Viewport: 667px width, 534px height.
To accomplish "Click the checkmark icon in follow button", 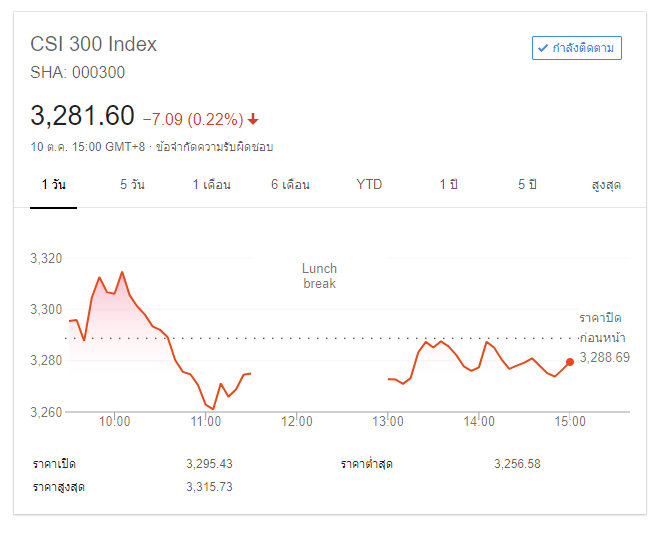I will [543, 47].
